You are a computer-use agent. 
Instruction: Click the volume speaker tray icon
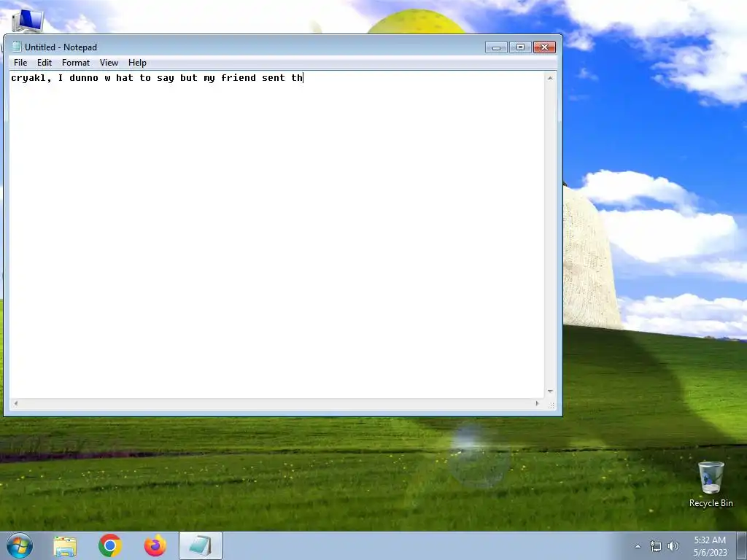pyautogui.click(x=673, y=546)
